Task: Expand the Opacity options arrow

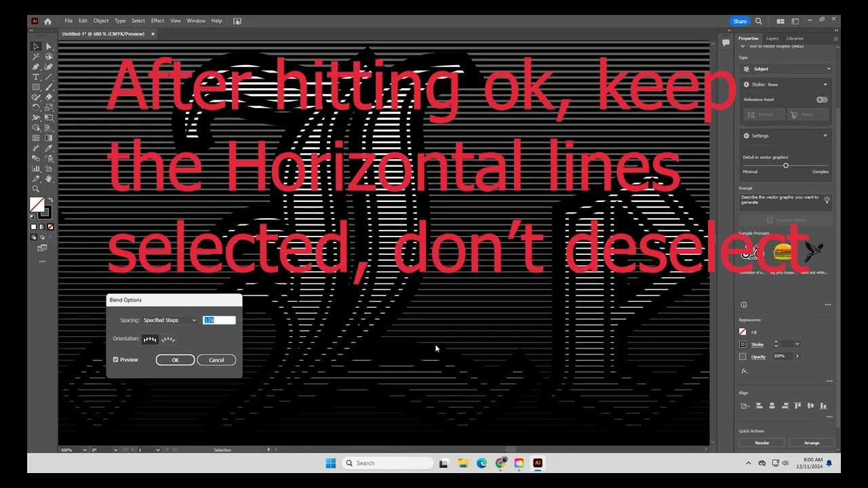Action: tap(797, 356)
